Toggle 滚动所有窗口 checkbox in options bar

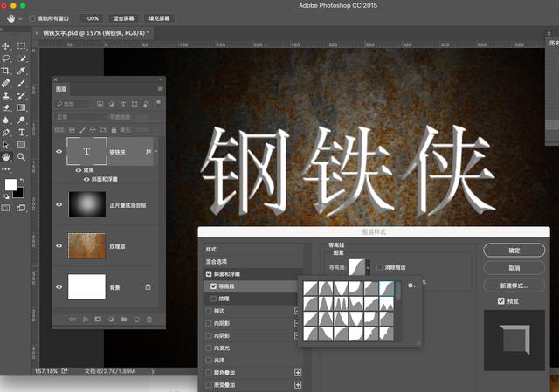pyautogui.click(x=32, y=18)
